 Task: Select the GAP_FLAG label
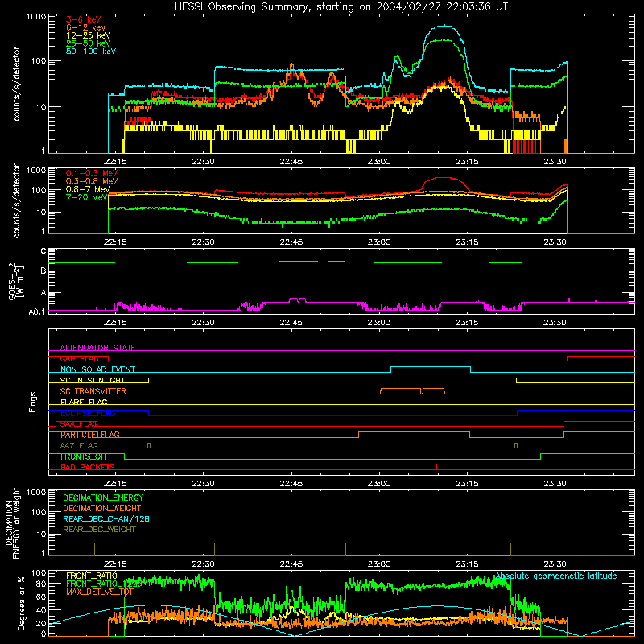[79, 358]
